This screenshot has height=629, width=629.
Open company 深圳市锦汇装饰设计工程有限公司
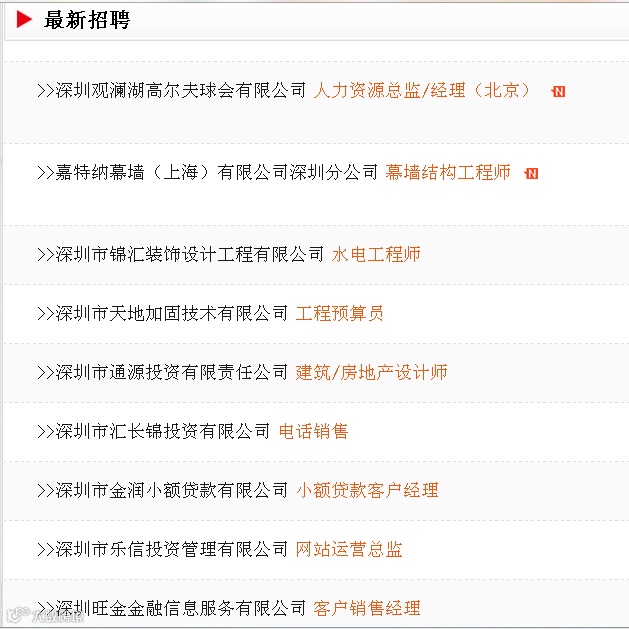click(189, 254)
